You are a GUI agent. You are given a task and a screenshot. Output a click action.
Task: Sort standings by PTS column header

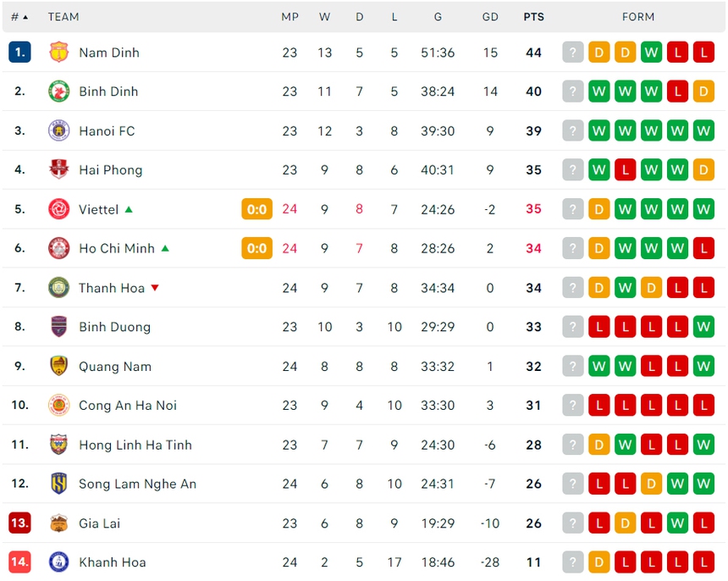point(533,17)
